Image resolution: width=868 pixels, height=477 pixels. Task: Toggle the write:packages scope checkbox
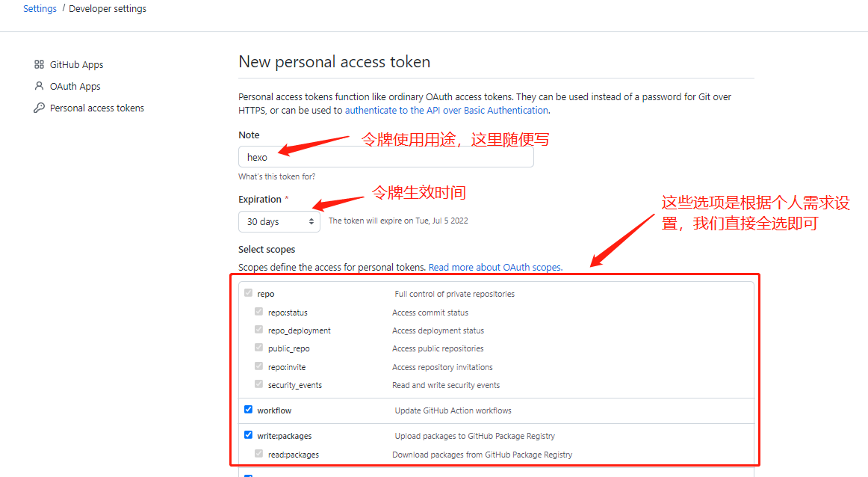click(x=248, y=435)
